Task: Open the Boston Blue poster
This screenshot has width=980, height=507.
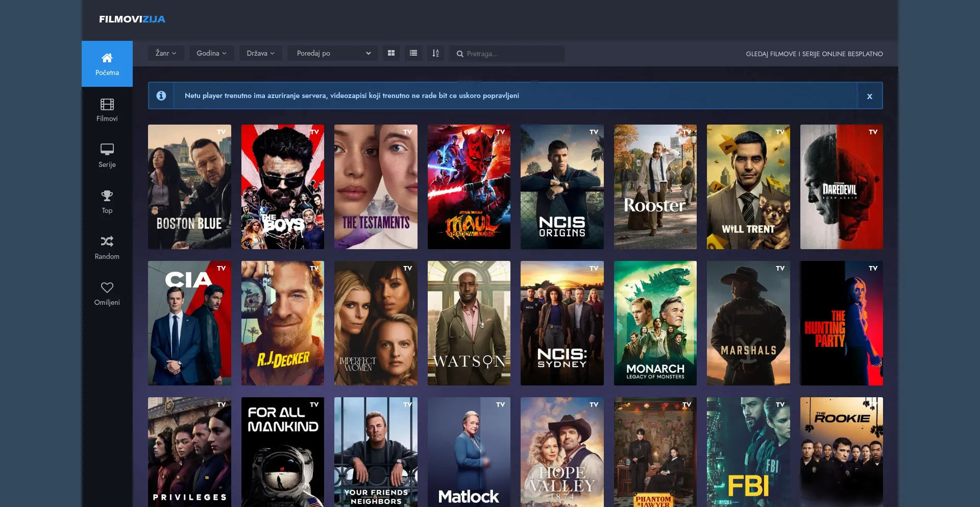Action: (x=189, y=187)
